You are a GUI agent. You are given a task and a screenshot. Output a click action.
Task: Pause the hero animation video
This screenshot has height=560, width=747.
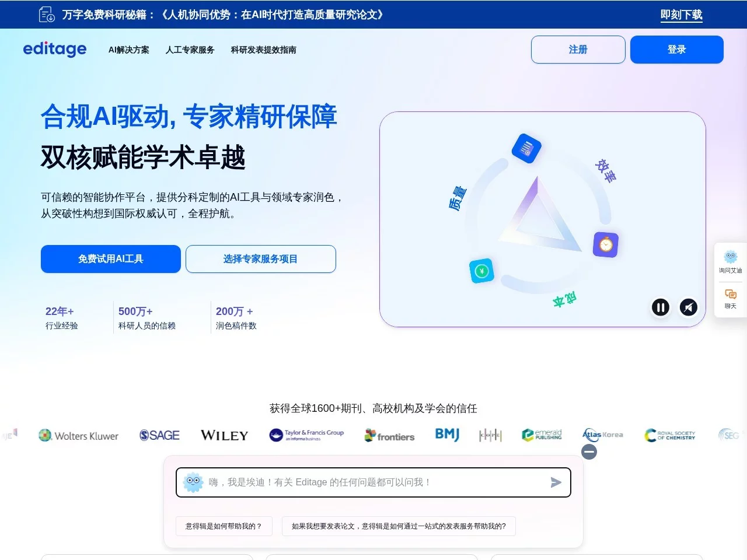pyautogui.click(x=660, y=307)
